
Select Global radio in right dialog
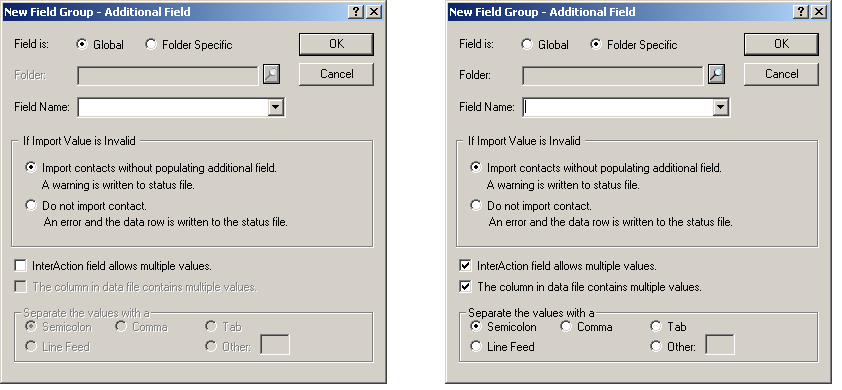527,45
